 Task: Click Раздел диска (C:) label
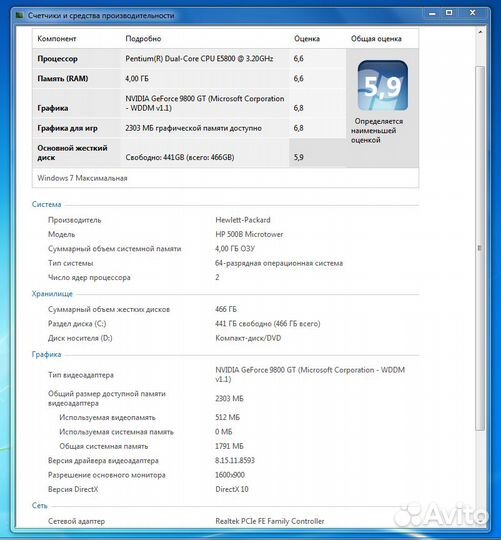tap(77, 324)
